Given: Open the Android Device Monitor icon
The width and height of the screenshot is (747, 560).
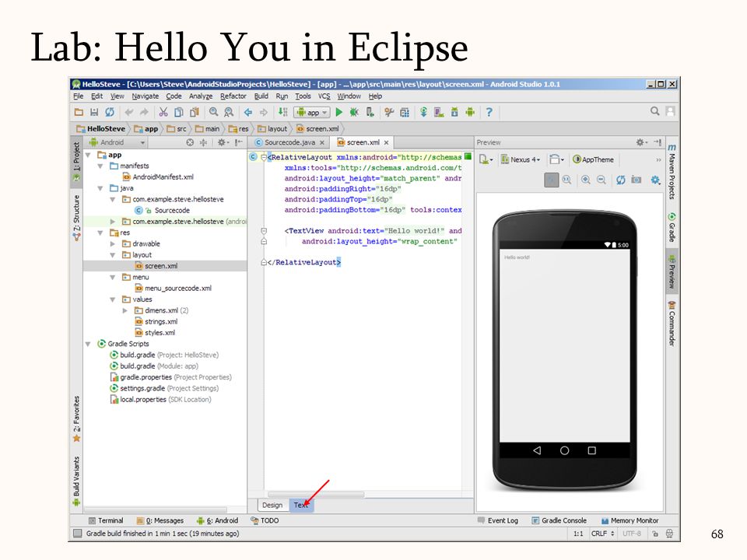Looking at the screenshot, I should tap(470, 112).
